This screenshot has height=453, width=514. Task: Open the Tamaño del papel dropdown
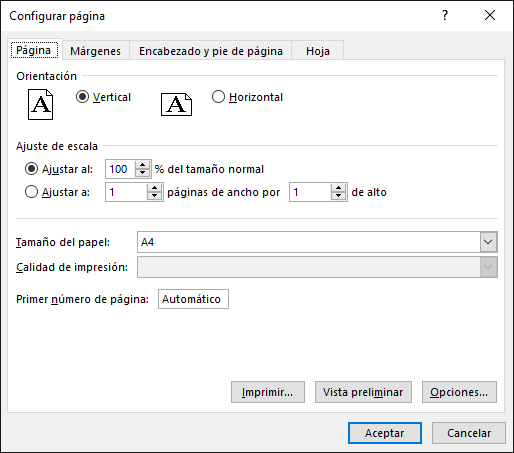click(x=488, y=242)
